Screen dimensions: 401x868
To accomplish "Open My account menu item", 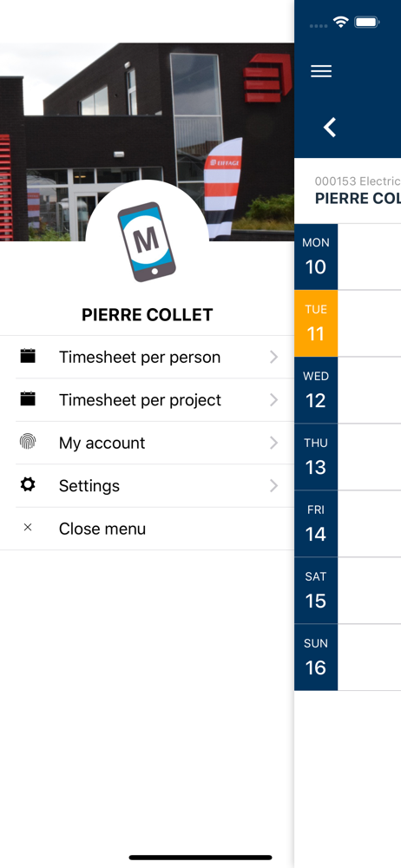I will [147, 443].
